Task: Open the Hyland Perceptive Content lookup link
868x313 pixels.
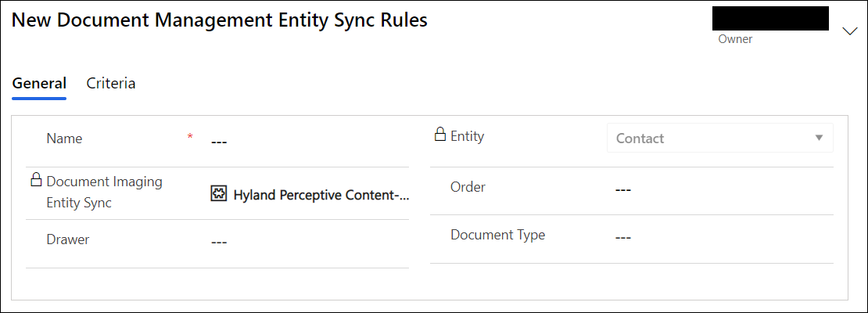Action: click(321, 195)
